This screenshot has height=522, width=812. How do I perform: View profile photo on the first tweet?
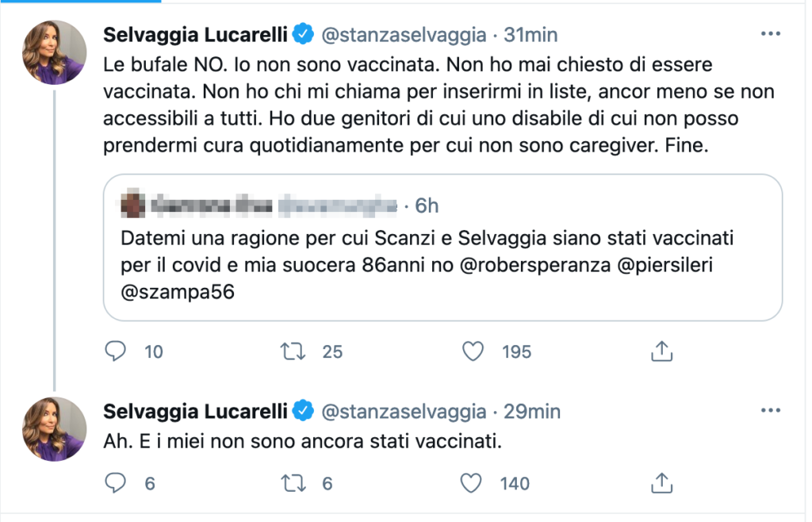[54, 53]
